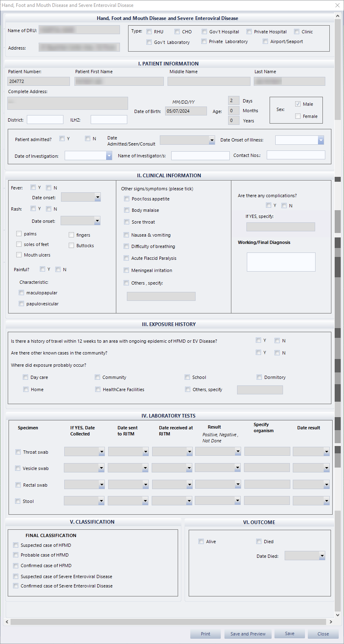The image size is (344, 644).
Task: Click the horizontal scrollbar right arrow
Action: coord(331,622)
